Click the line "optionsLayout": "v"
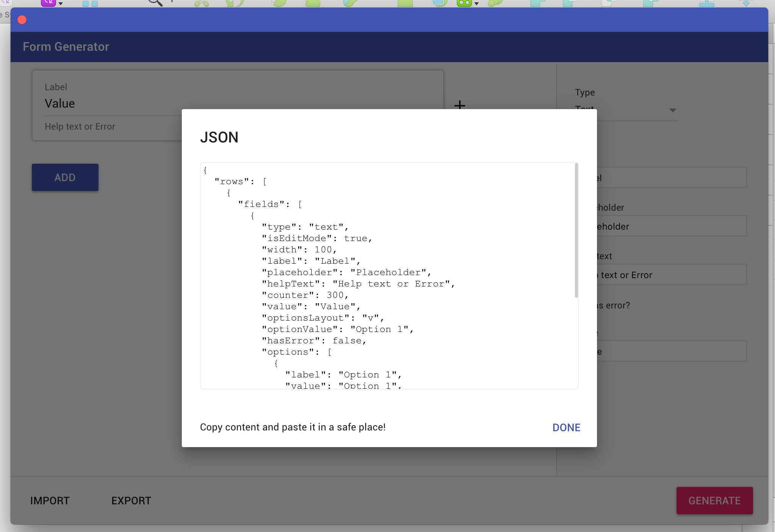775x532 pixels. [x=323, y=318]
